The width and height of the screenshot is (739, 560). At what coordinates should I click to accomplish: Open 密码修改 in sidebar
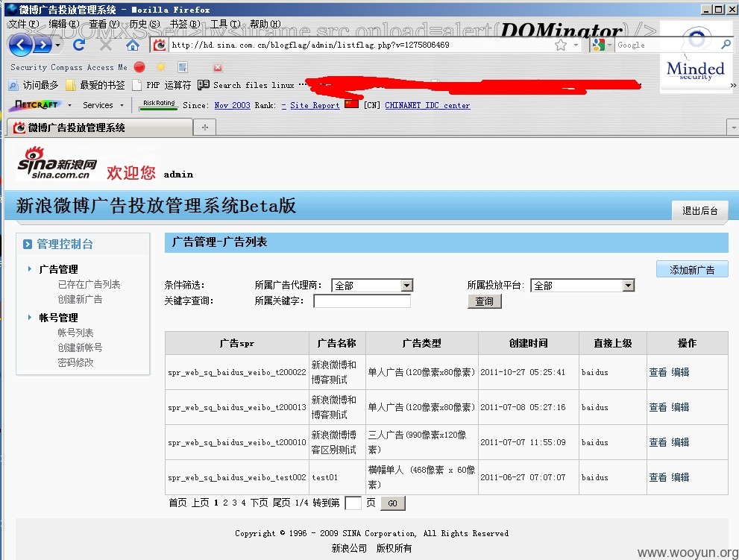point(75,362)
